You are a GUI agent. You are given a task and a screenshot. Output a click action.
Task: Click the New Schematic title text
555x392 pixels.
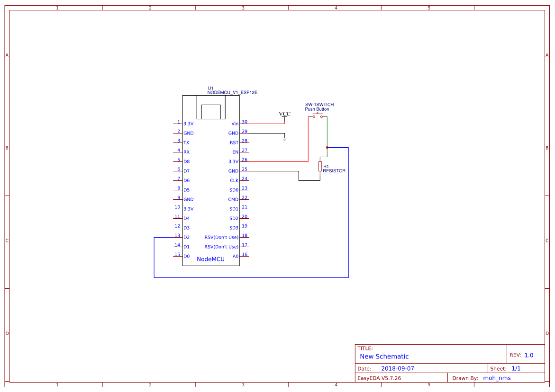pos(384,356)
